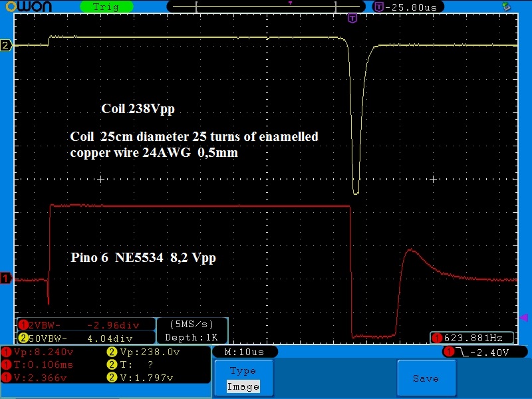Click the -2.96div channel 1 offset

pos(113,325)
